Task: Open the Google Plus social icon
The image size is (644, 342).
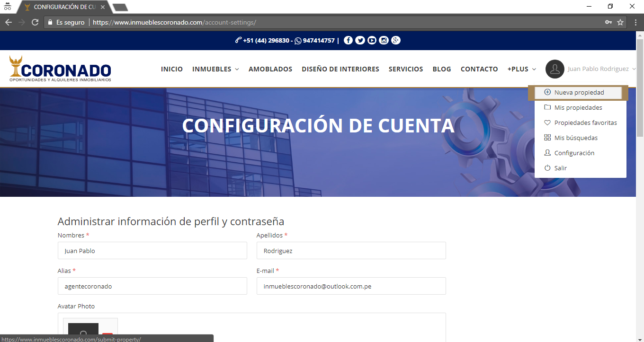Action: tap(396, 41)
